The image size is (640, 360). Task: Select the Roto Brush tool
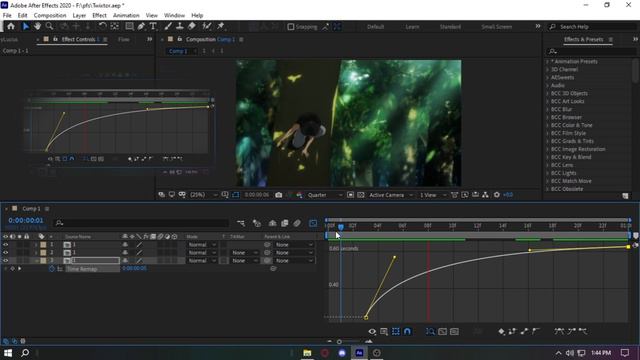(207, 26)
